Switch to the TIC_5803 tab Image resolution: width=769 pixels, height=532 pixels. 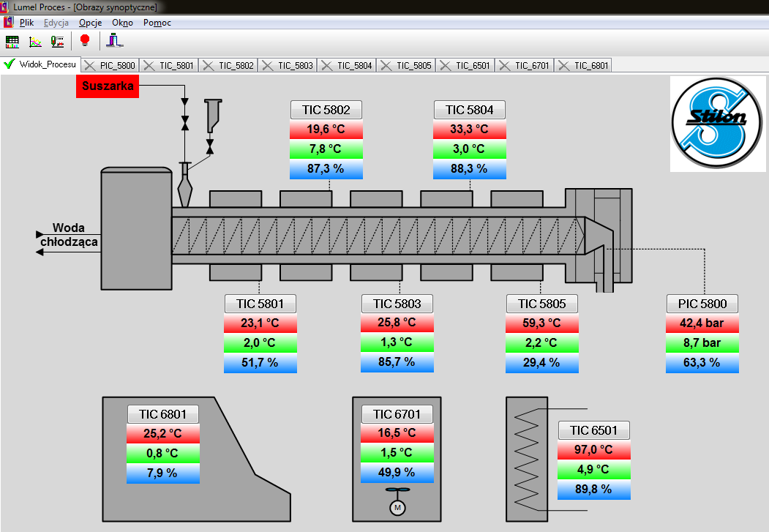pos(295,65)
